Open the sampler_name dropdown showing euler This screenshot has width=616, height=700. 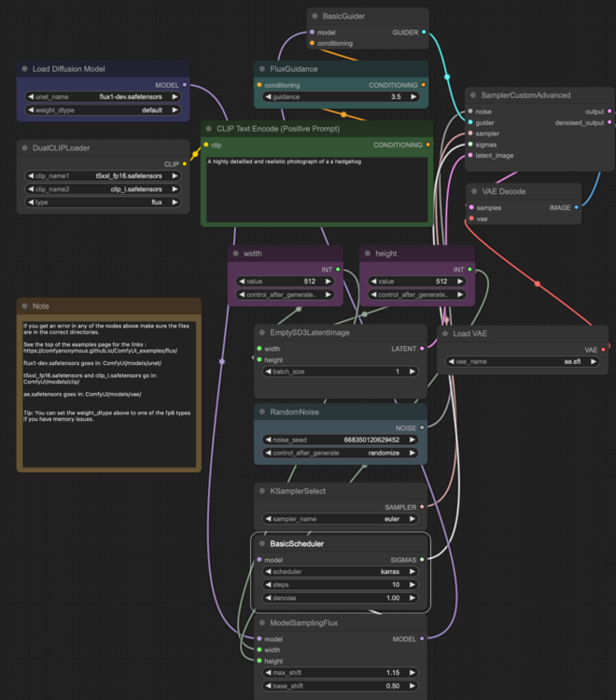pyautogui.click(x=339, y=518)
